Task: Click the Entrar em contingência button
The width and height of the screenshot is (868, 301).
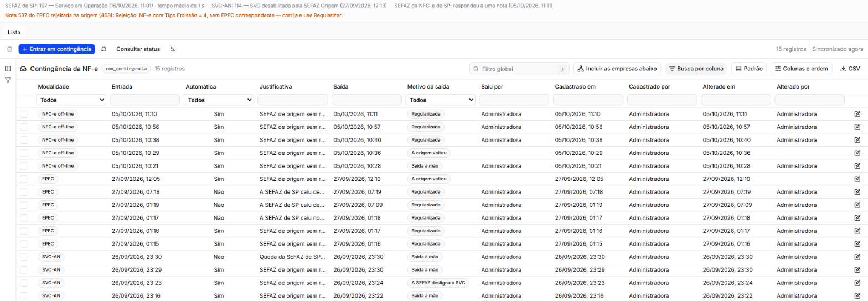Action: (x=56, y=49)
